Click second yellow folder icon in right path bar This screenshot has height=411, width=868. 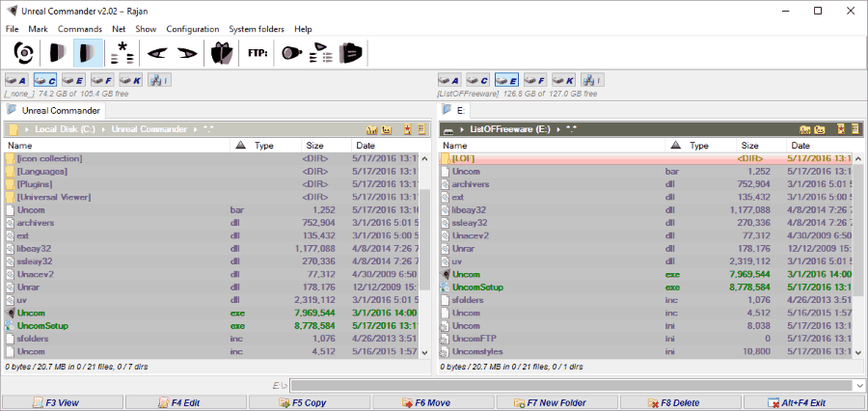tap(820, 129)
